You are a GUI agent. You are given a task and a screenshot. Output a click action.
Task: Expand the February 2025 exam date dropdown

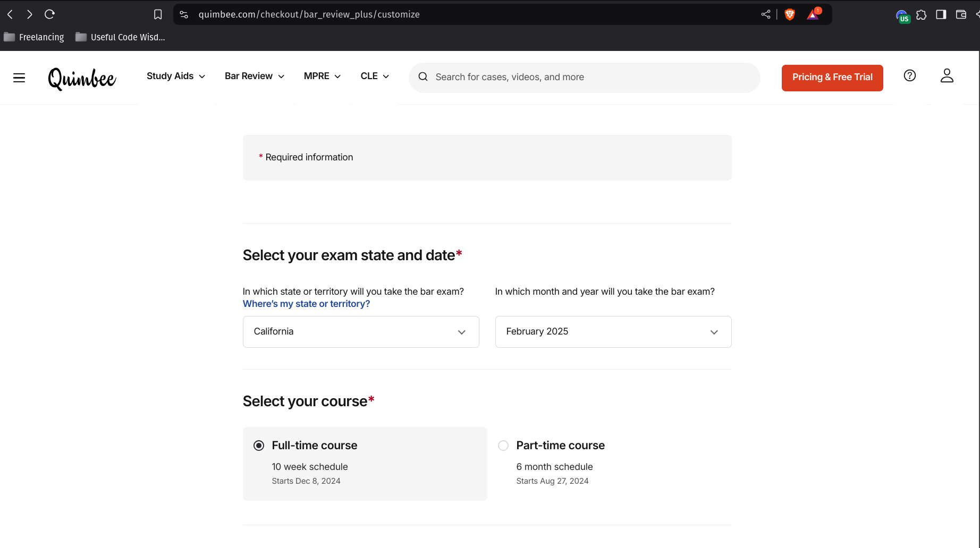click(x=613, y=332)
